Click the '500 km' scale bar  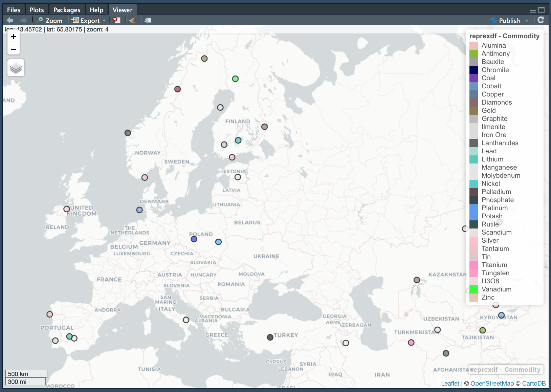coord(26,374)
